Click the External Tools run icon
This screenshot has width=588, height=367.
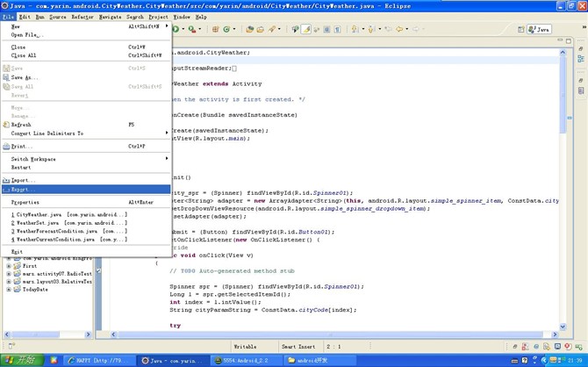(192, 29)
